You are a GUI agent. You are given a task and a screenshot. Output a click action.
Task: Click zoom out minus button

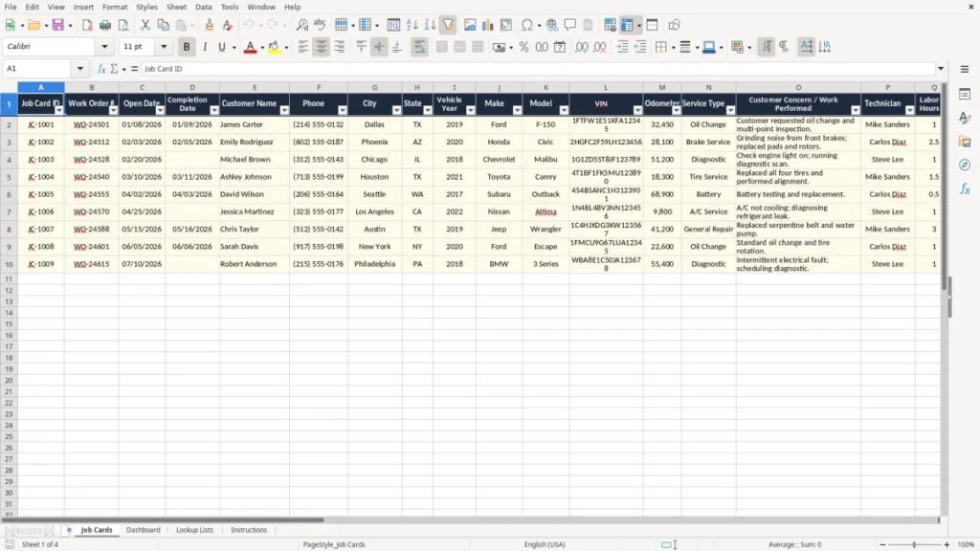(882, 544)
